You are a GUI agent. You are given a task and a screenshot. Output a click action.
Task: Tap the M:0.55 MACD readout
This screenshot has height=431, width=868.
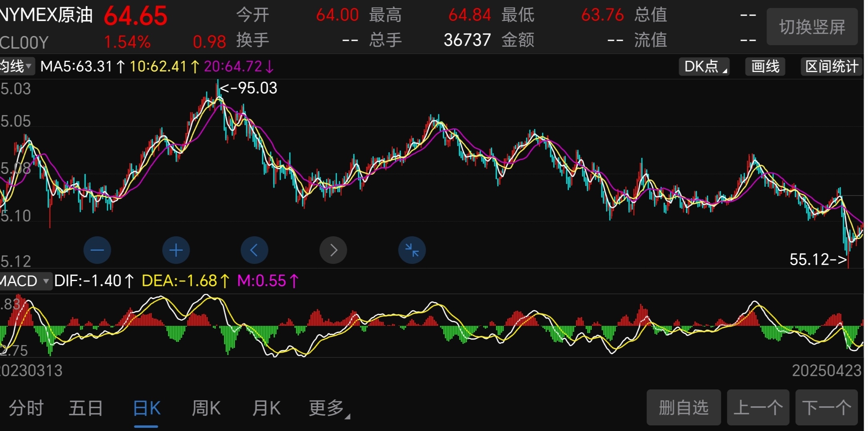point(268,281)
